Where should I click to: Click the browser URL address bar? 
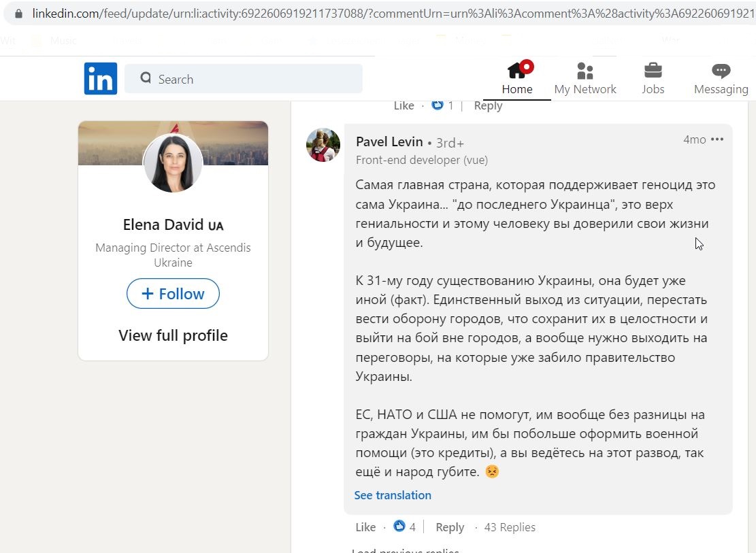[x=381, y=14]
